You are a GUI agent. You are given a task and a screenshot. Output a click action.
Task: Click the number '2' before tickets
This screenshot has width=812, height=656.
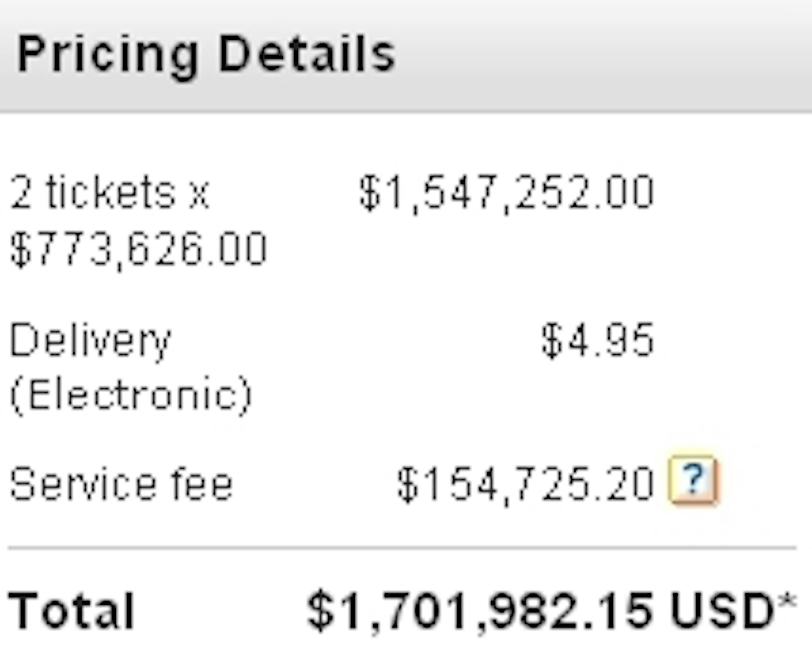(x=20, y=192)
